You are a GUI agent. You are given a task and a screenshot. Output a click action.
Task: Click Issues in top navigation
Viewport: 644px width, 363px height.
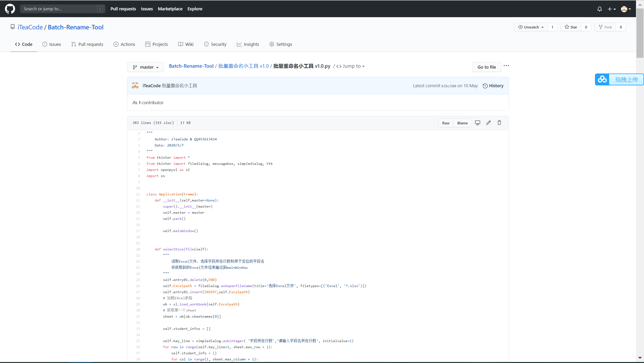click(147, 9)
